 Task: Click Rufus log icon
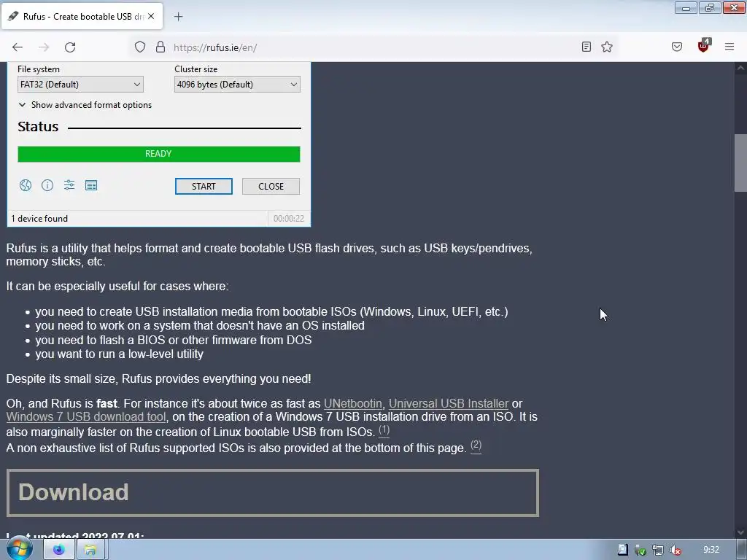91,185
